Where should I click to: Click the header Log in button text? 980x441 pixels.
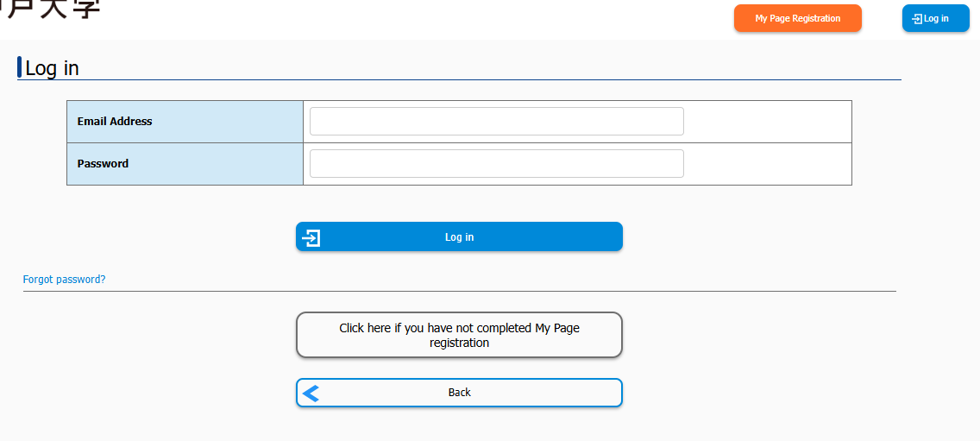click(936, 19)
